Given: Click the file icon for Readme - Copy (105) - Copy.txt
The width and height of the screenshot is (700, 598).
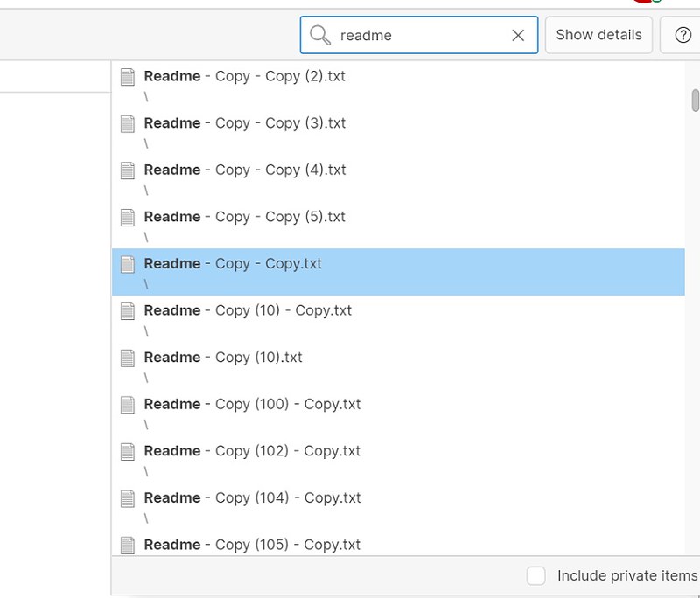Looking at the screenshot, I should [x=126, y=544].
